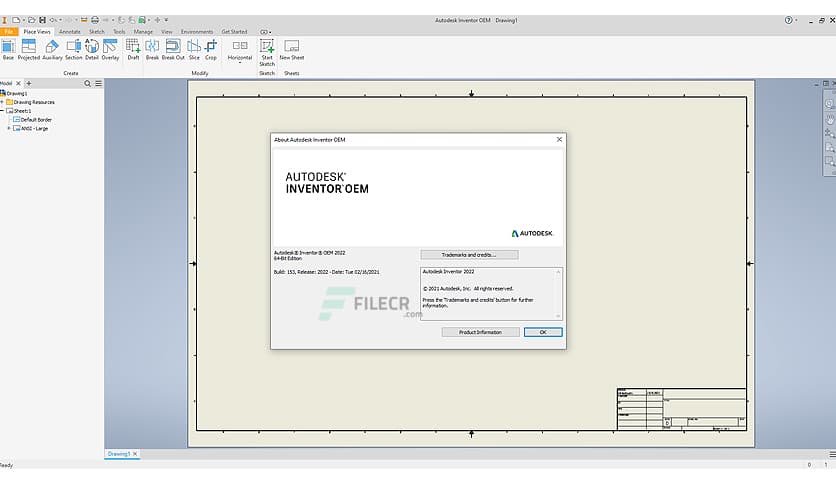Select the Break tool
This screenshot has width=836, height=484.
pos(152,49)
